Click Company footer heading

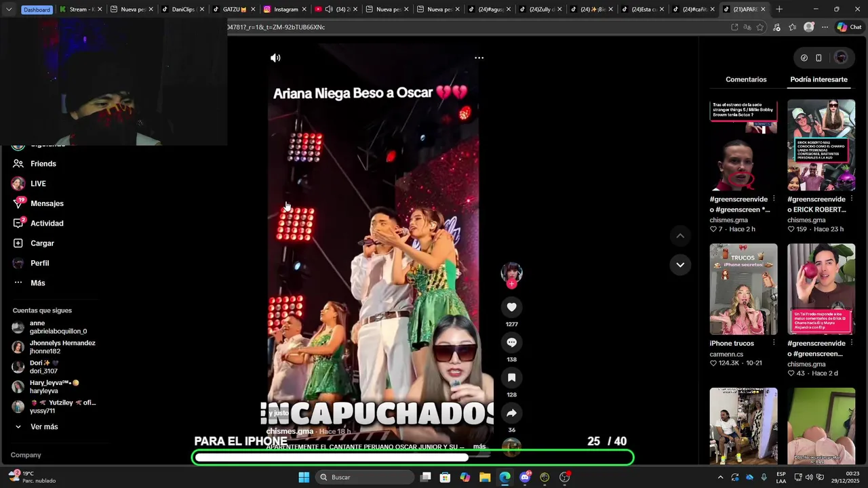click(x=26, y=455)
